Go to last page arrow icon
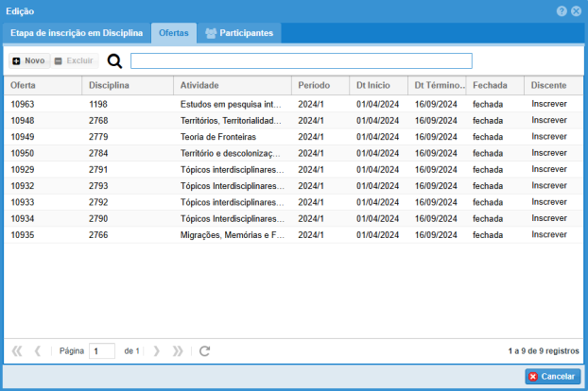 [178, 351]
